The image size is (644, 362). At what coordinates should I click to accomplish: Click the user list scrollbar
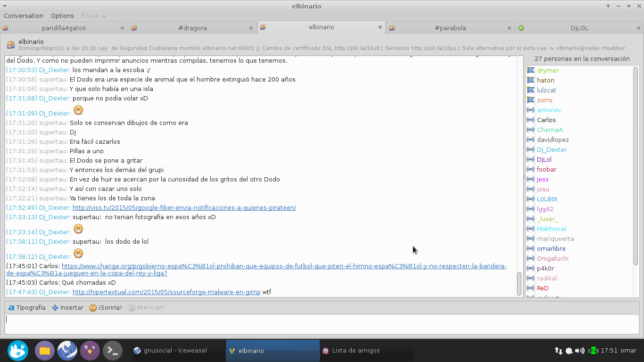pos(636,165)
